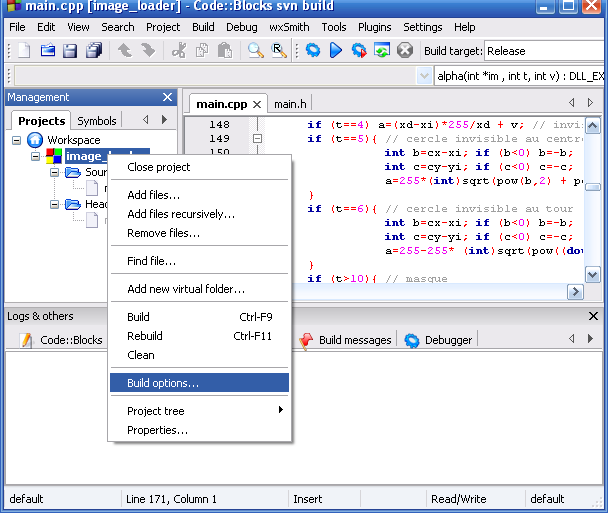Screen dimensions: 608x513
Task: Click the Copy toolbar icon
Action: click(x=202, y=50)
